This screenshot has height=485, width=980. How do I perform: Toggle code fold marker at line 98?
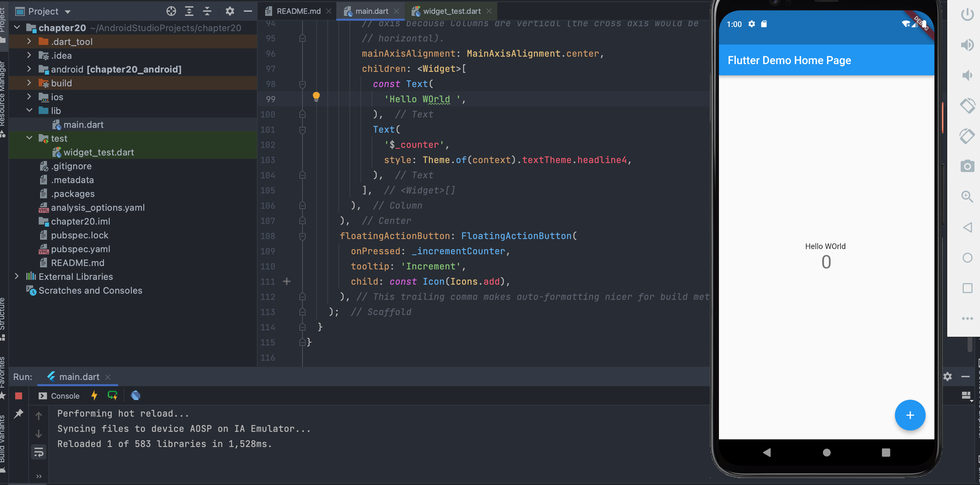point(302,84)
